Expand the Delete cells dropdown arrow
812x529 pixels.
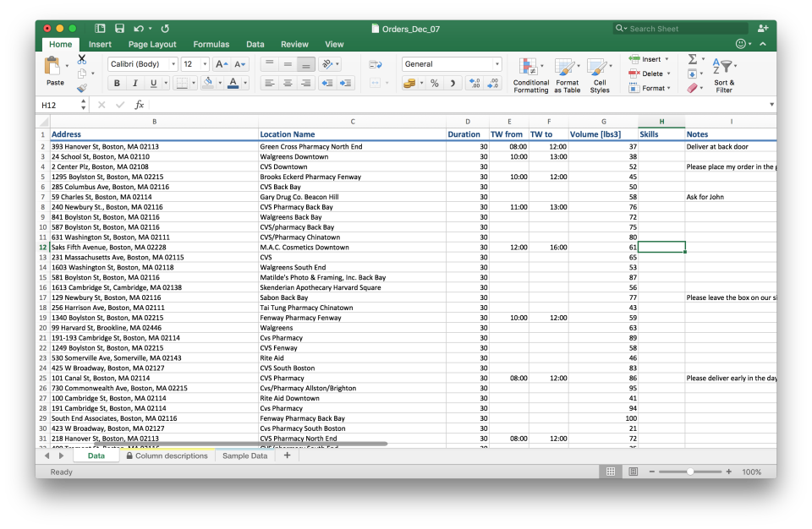click(669, 74)
